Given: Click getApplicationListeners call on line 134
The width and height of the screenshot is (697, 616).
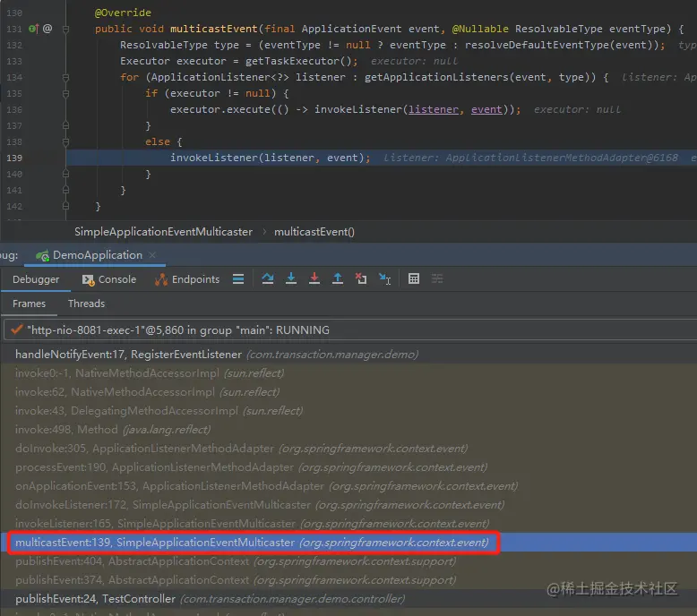Looking at the screenshot, I should coord(437,78).
